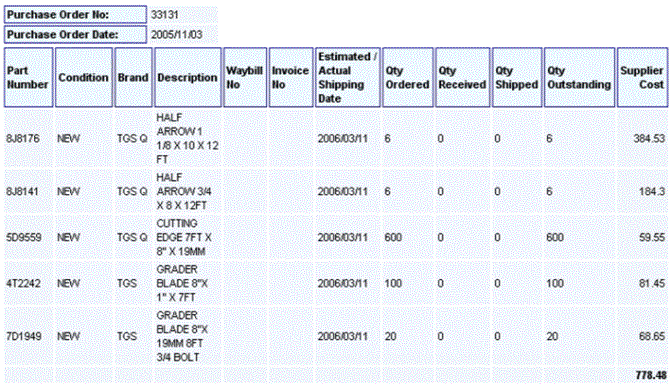672x388 pixels.
Task: Click supplier cost 68.65
Action: click(652, 336)
